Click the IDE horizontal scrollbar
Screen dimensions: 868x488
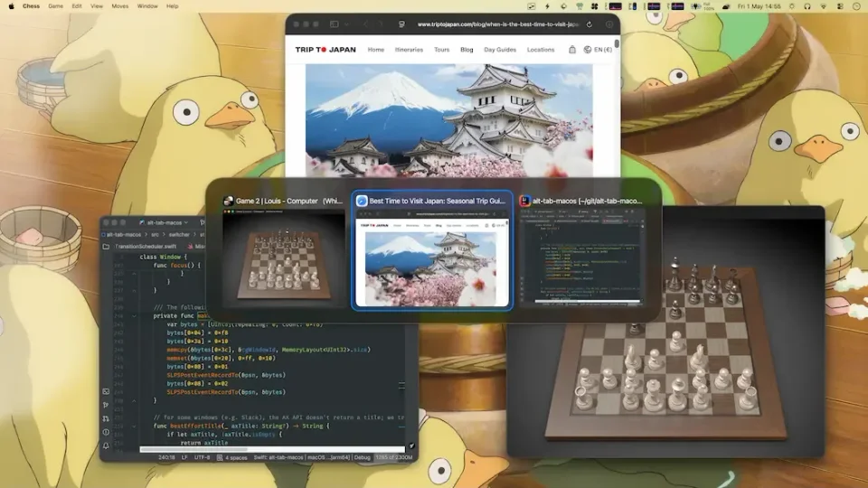click(x=272, y=449)
